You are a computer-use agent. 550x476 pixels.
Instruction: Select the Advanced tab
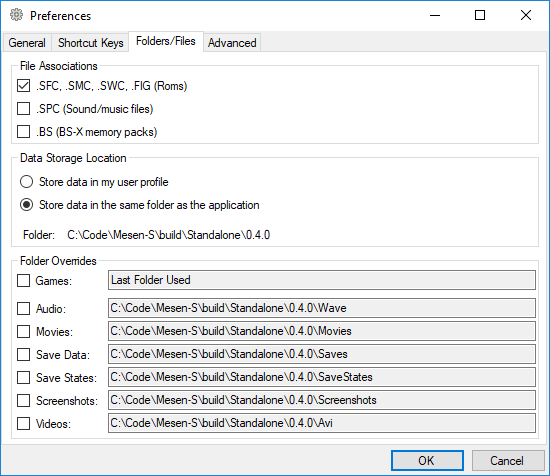[x=232, y=43]
